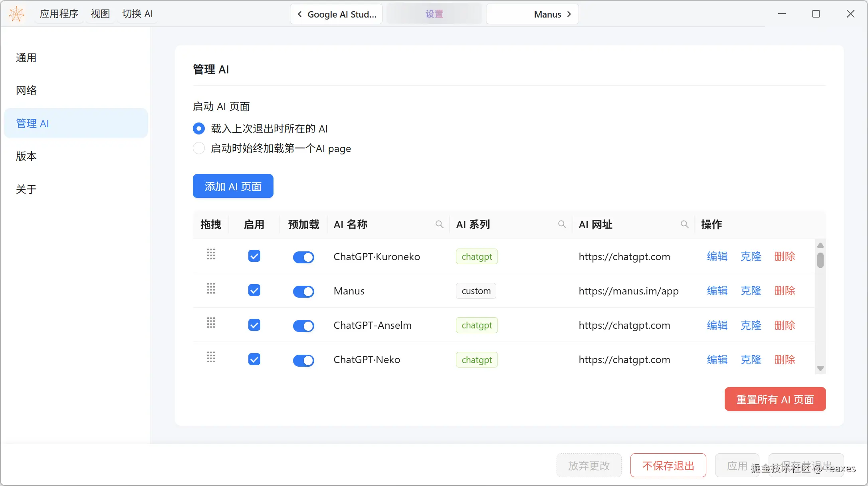
Task: Turn off 预加载 switch for ChatGPT-Anselm
Action: click(x=303, y=326)
